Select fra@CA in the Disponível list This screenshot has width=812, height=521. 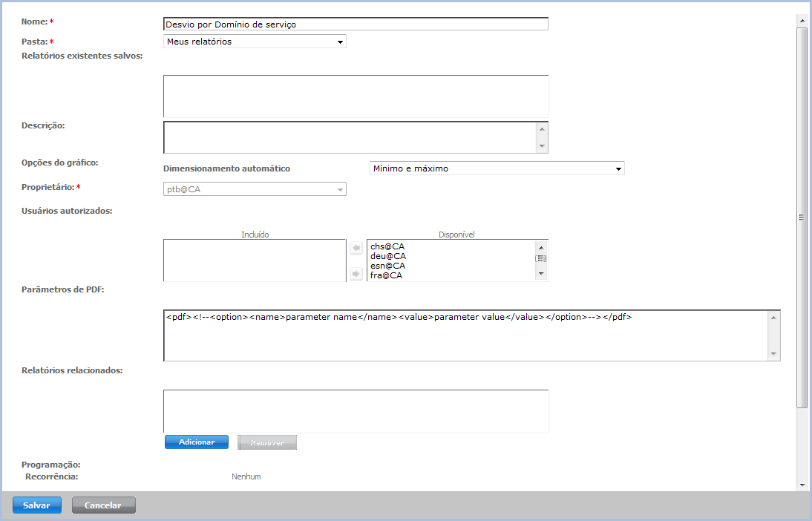click(x=386, y=275)
